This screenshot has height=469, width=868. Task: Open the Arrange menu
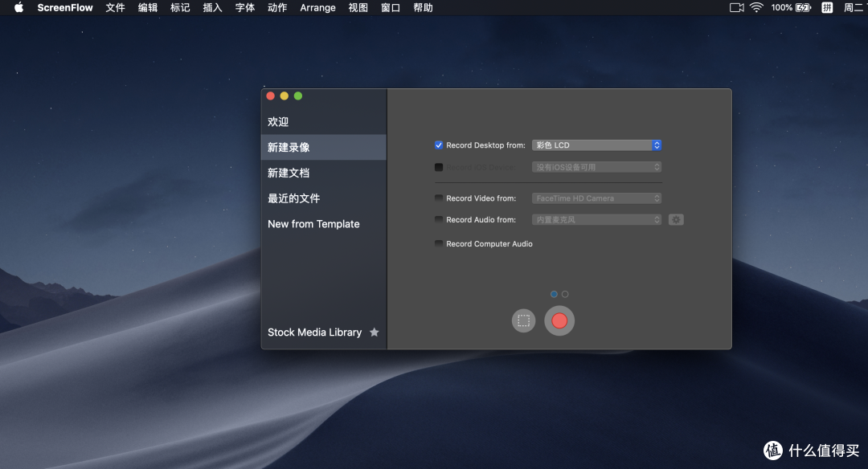317,8
